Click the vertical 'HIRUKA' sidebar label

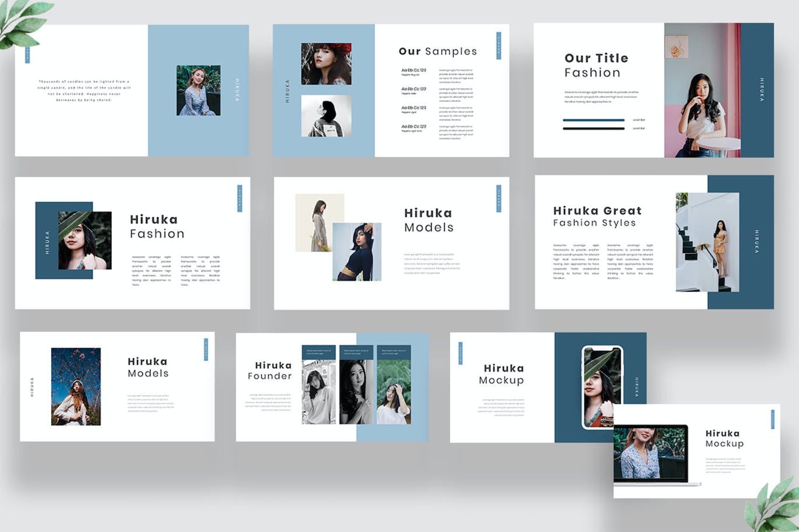click(x=761, y=90)
